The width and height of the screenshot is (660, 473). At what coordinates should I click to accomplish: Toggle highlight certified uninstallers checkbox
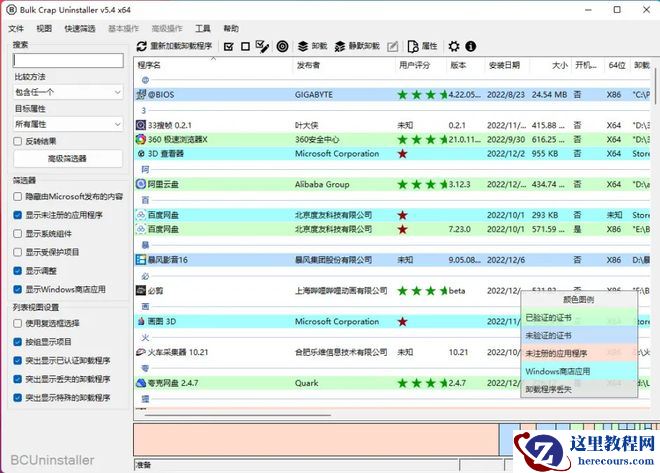(x=18, y=360)
